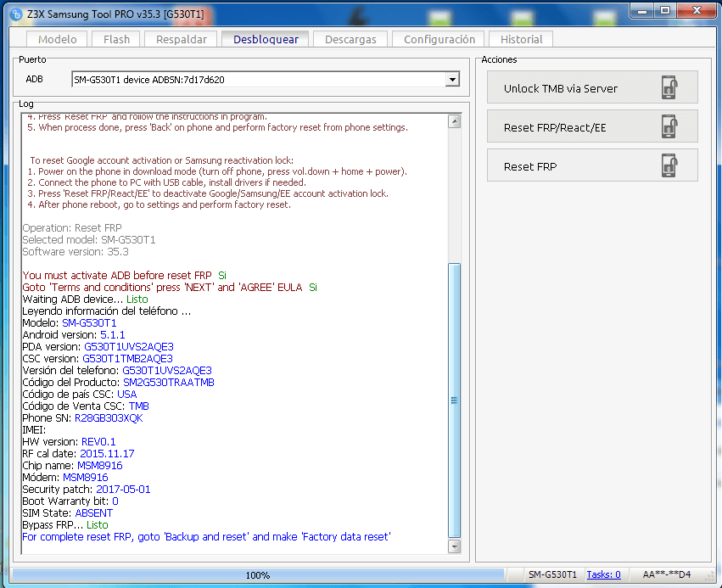This screenshot has width=722, height=588.
Task: Click the CSC version G530T1TMB2AQE3 value
Action: [x=127, y=359]
